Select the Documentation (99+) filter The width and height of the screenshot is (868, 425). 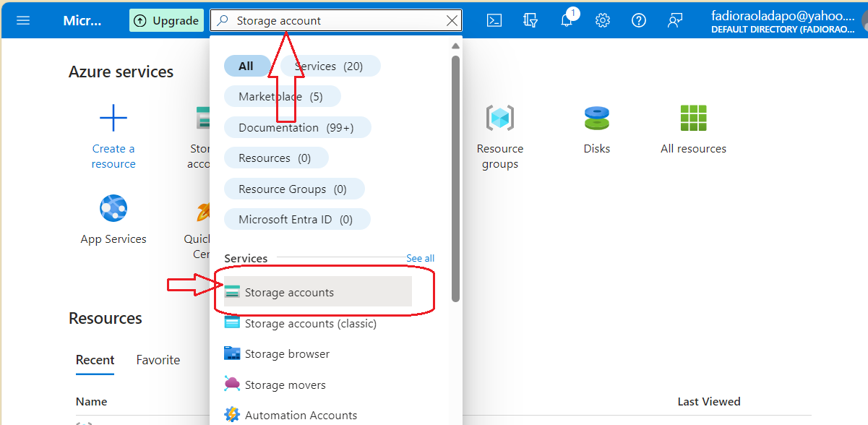coord(297,127)
